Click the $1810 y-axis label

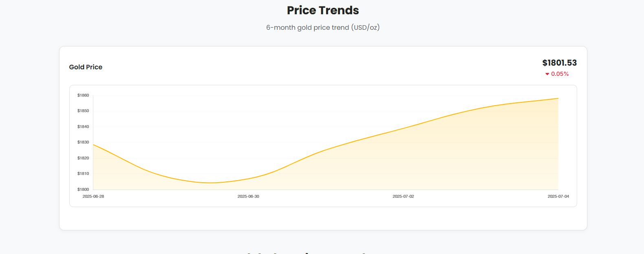83,174
